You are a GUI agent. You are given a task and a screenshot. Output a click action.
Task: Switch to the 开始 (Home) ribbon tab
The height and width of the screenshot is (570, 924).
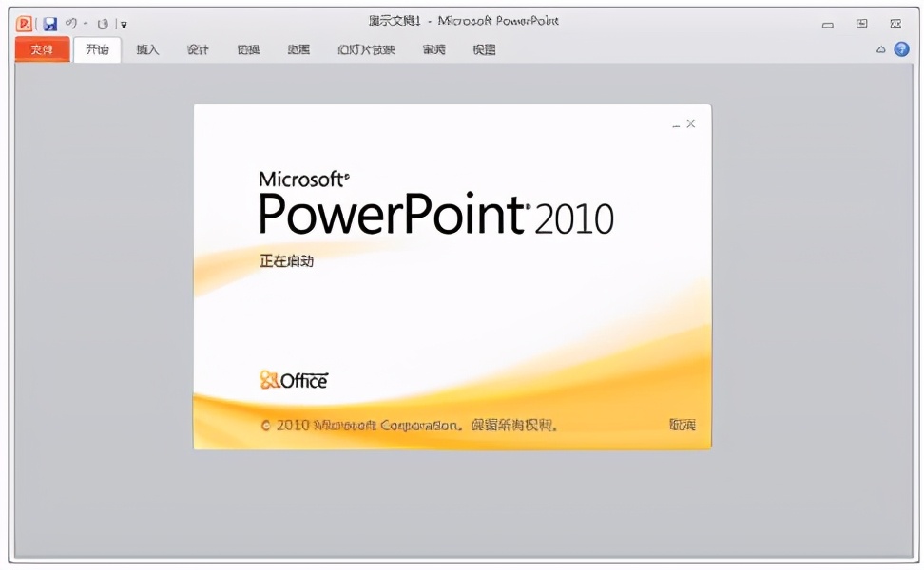[x=97, y=49]
